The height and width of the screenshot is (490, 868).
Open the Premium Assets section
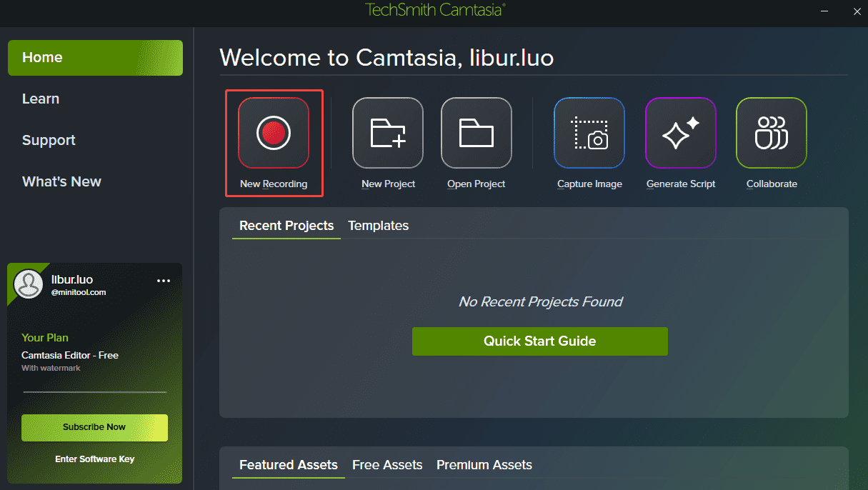click(x=484, y=464)
